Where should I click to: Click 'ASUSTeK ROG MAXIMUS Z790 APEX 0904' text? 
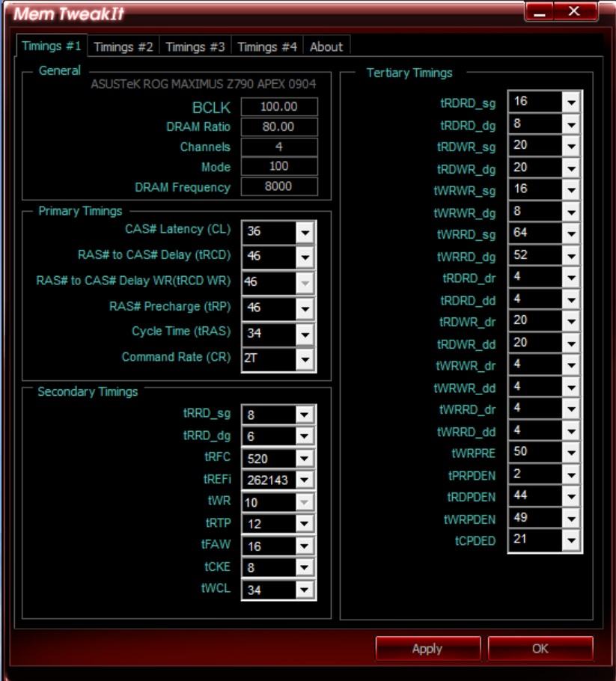point(204,84)
